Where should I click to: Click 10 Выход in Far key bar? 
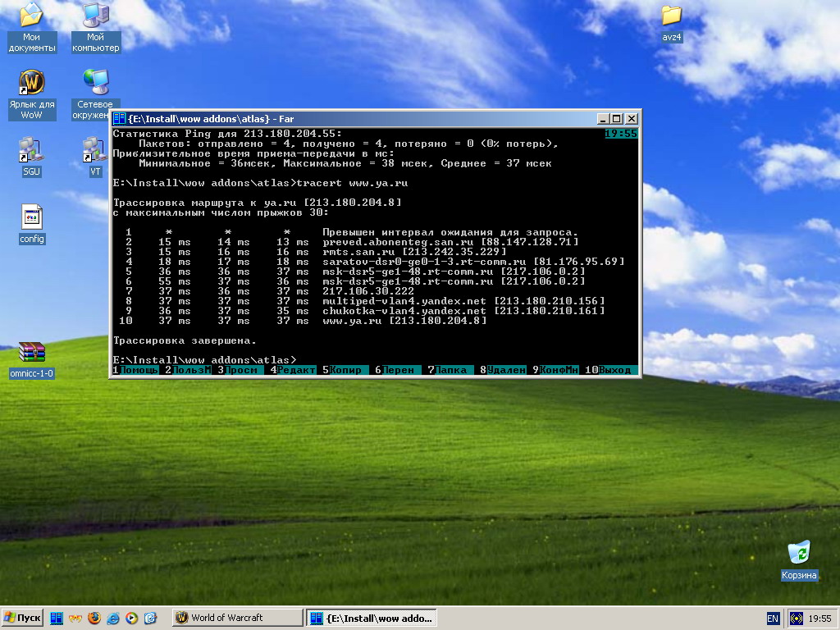pos(611,370)
